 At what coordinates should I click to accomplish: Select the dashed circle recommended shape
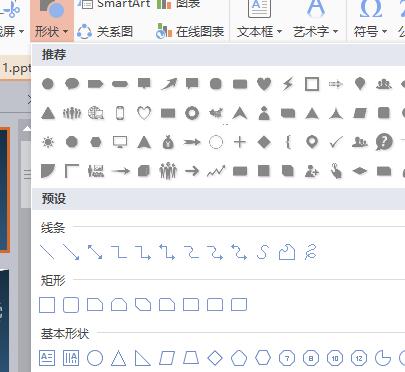(x=216, y=142)
